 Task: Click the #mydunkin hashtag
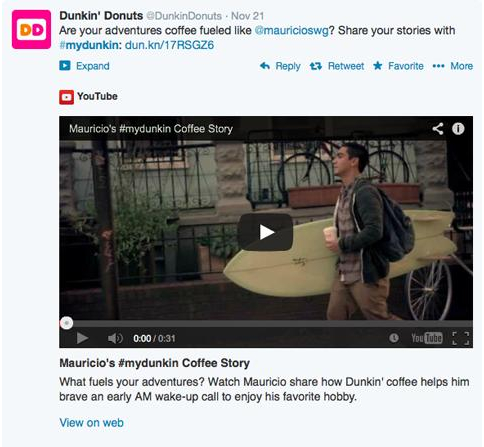(90, 45)
